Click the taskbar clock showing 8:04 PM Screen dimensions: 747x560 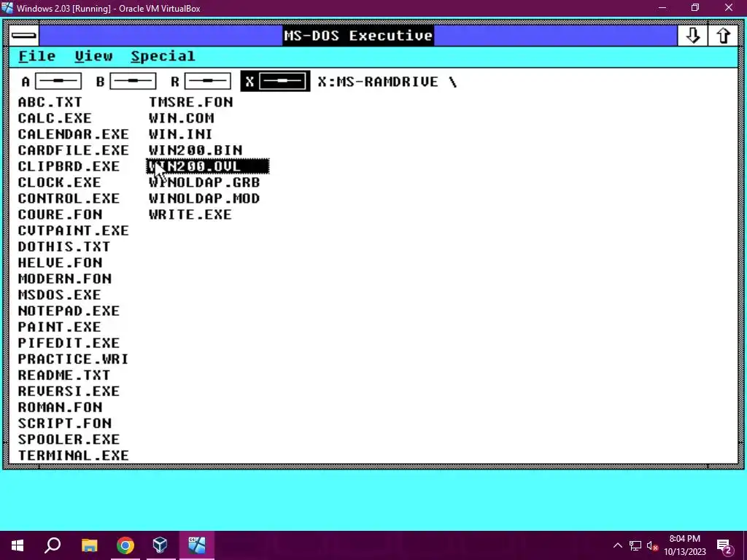(684, 545)
